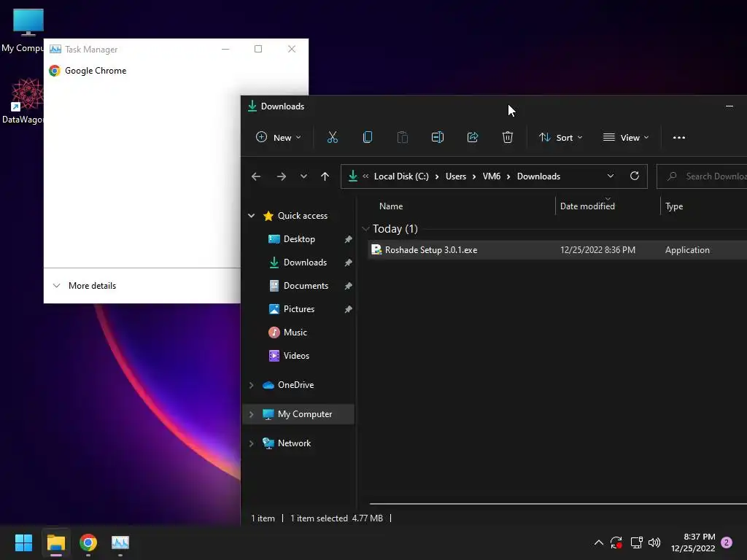Viewport: 747px width, 560px height.
Task: Click Local Disk (C:) in address breadcrumb
Action: click(401, 176)
